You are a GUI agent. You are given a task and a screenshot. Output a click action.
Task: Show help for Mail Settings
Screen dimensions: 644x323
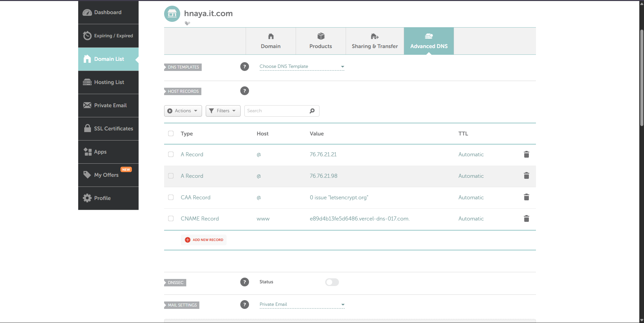245,305
